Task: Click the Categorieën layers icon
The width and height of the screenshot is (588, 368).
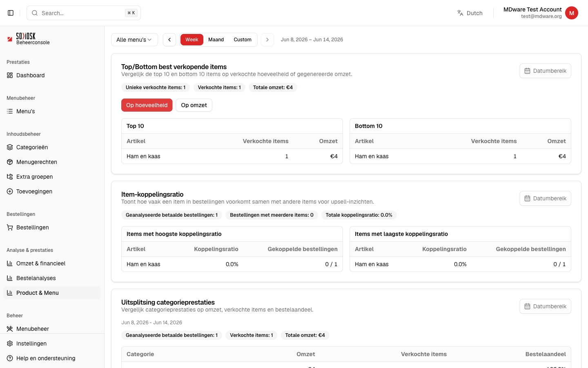Action: pyautogui.click(x=10, y=147)
